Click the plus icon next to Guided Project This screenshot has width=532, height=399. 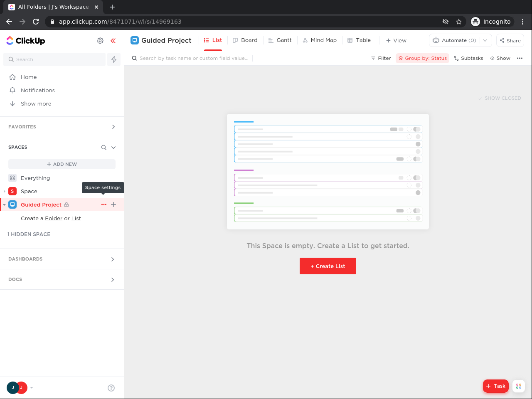pyautogui.click(x=113, y=204)
